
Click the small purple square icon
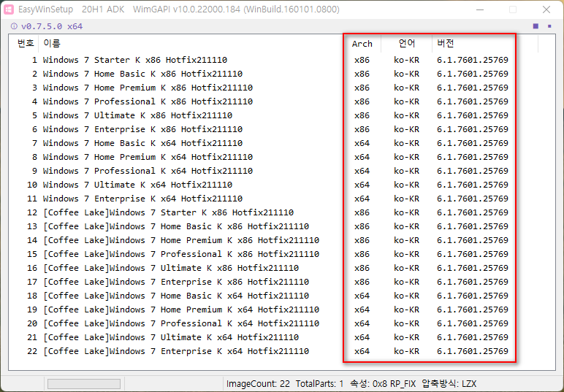click(549, 26)
